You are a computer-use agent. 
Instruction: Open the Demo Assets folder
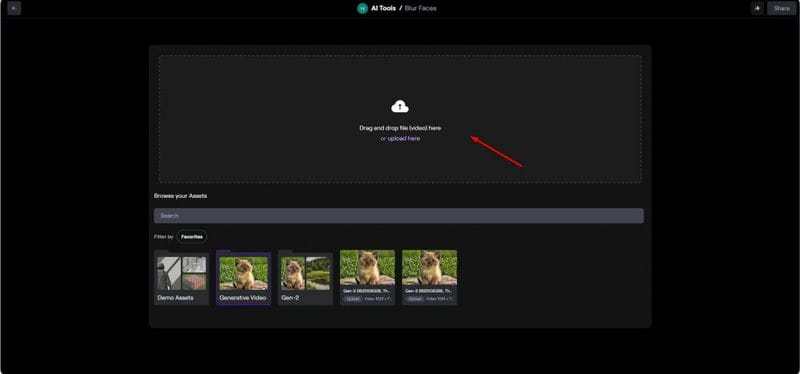coord(182,278)
